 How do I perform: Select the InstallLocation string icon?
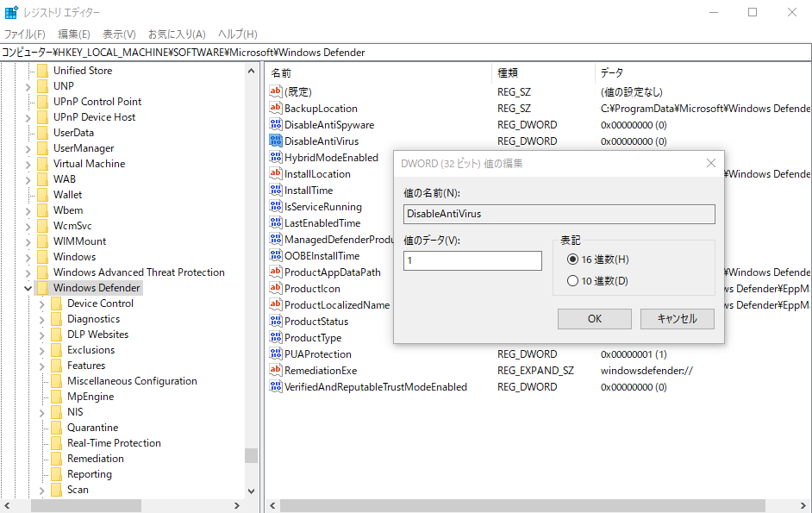(x=276, y=174)
